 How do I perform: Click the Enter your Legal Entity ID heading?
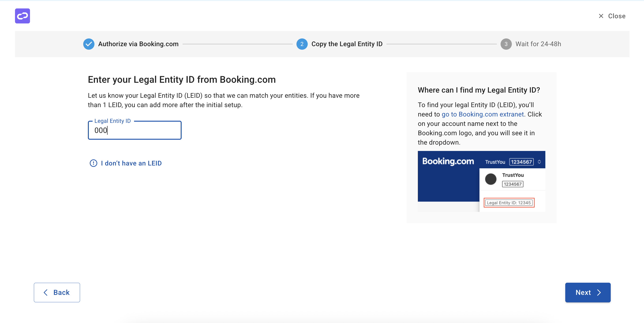(x=182, y=79)
